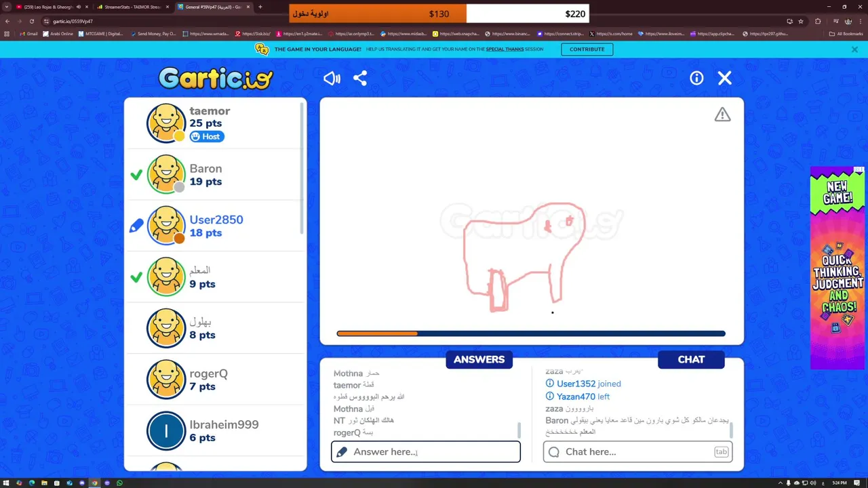This screenshot has width=868, height=488.
Task: Go back with the browser back arrow
Action: 7,21
